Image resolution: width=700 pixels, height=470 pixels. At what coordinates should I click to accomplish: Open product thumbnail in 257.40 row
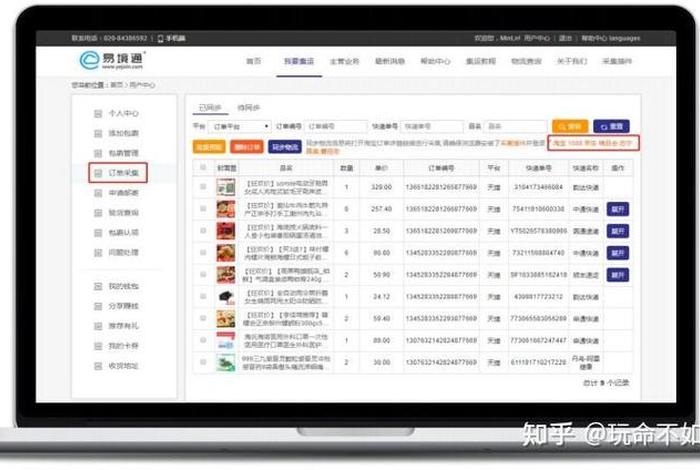pos(226,209)
